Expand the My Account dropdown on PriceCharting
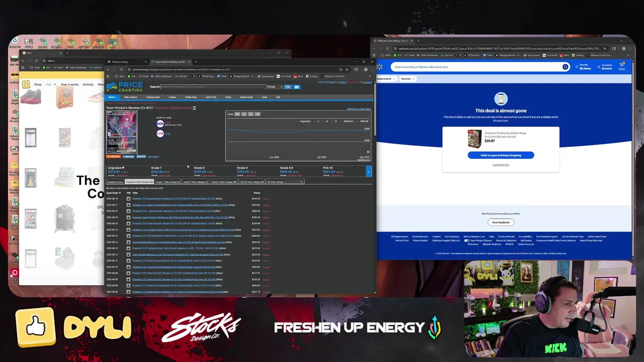Screen dimensions: 644x362 [354, 82]
